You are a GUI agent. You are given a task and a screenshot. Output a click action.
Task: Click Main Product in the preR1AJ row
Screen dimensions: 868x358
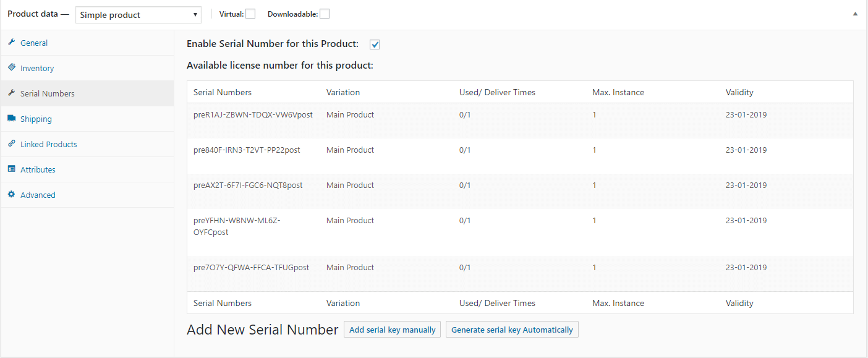(350, 114)
